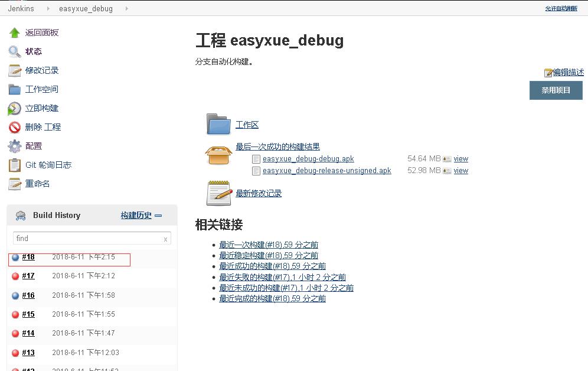The image size is (588, 371).
Task: Open dropdown arrow after easyxue_debug breadcrumb
Action: [127, 8]
